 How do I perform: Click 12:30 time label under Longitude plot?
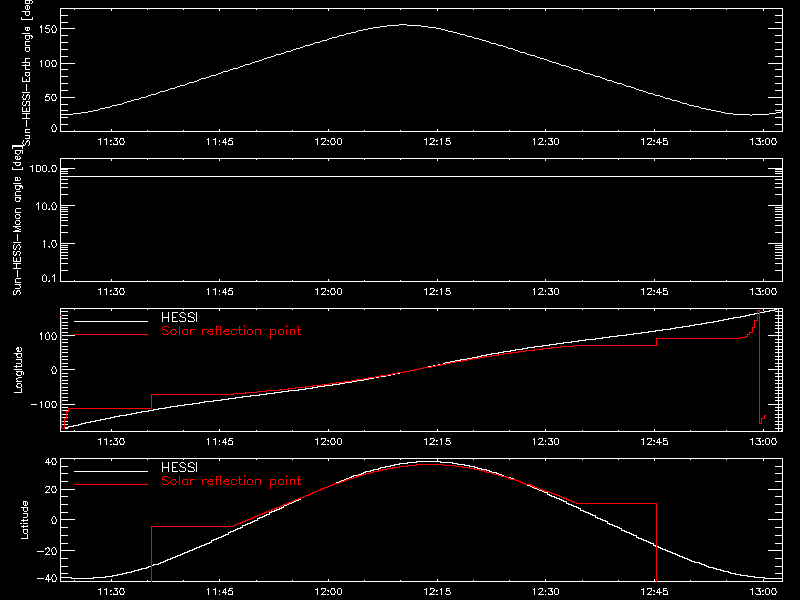[x=546, y=442]
